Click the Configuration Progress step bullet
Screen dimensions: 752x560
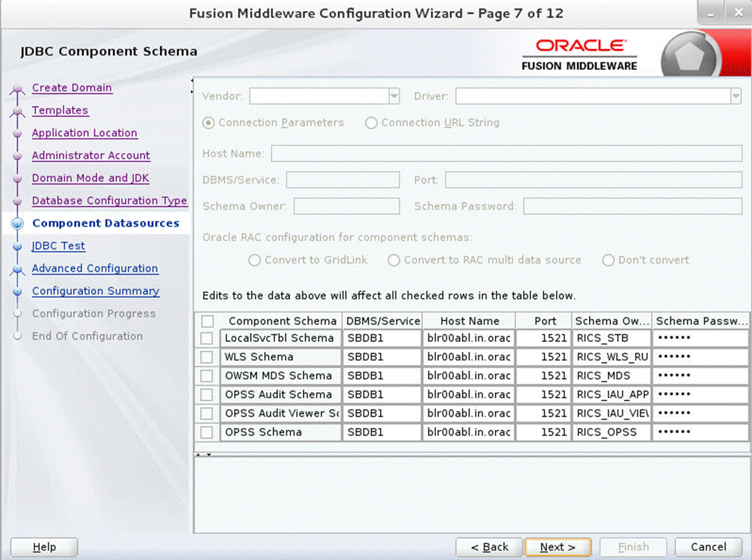(x=19, y=313)
